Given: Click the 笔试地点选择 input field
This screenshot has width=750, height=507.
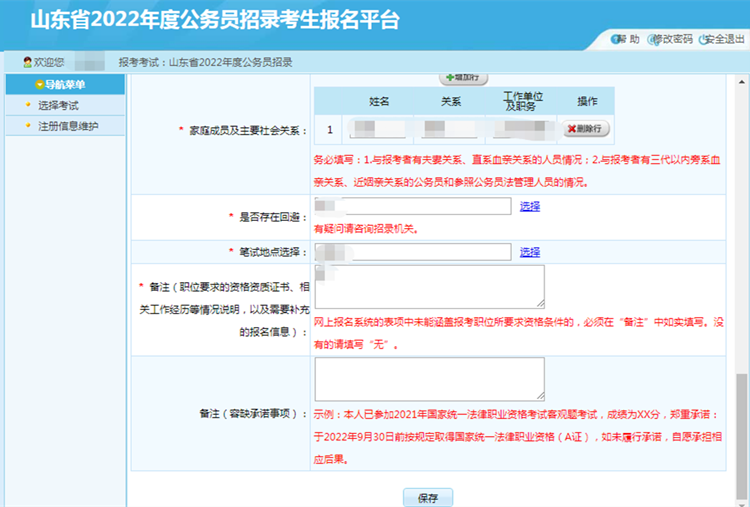Looking at the screenshot, I should click(x=412, y=252).
